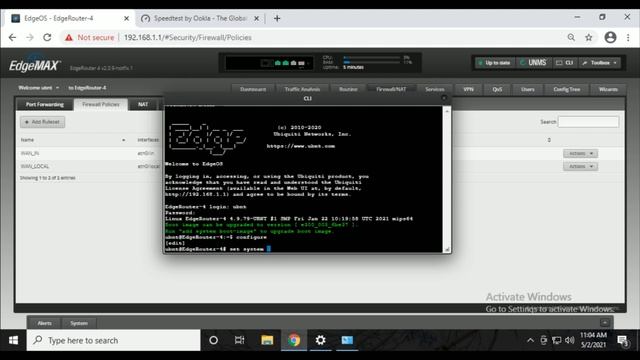
Task: Click the address bar URL
Action: click(x=188, y=38)
